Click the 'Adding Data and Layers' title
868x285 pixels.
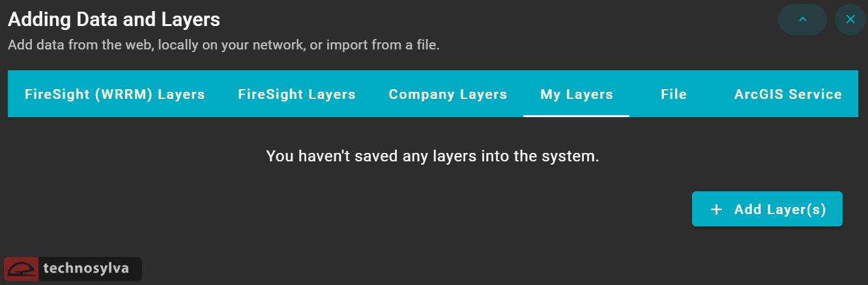click(x=114, y=20)
